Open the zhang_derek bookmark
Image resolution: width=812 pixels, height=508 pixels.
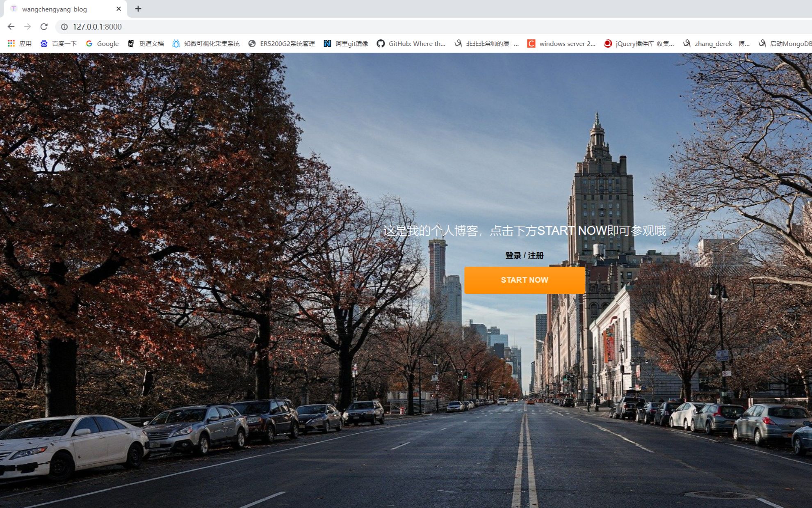[716, 43]
